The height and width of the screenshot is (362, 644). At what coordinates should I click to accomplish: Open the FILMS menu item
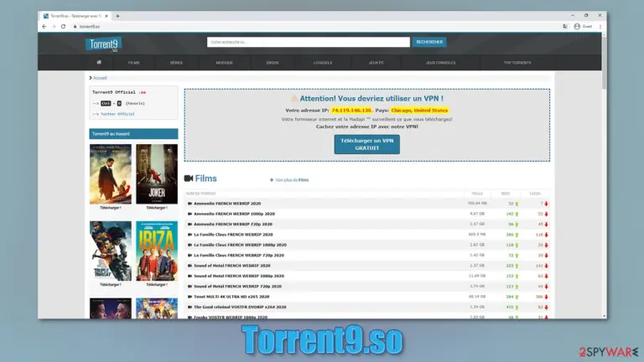coord(134,63)
